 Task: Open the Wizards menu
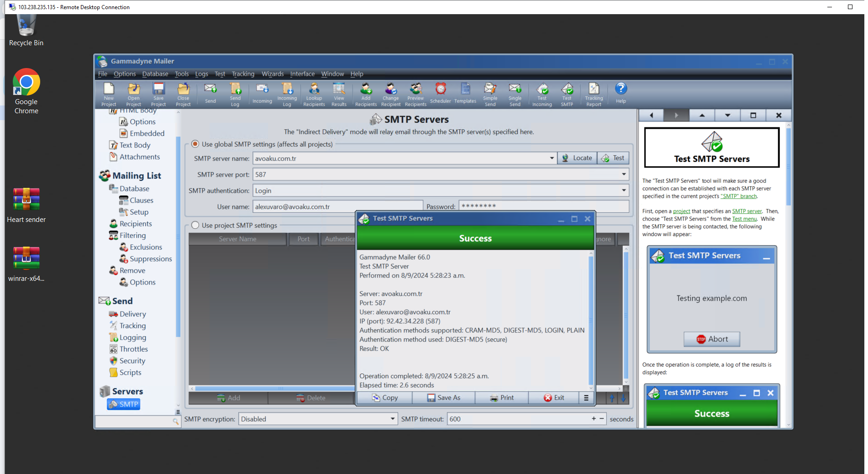click(x=272, y=74)
